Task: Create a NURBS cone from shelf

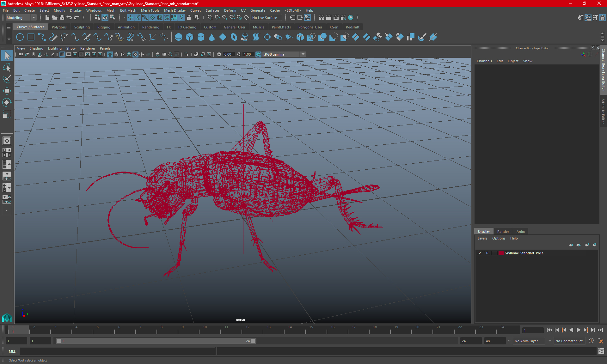Action: pyautogui.click(x=212, y=37)
